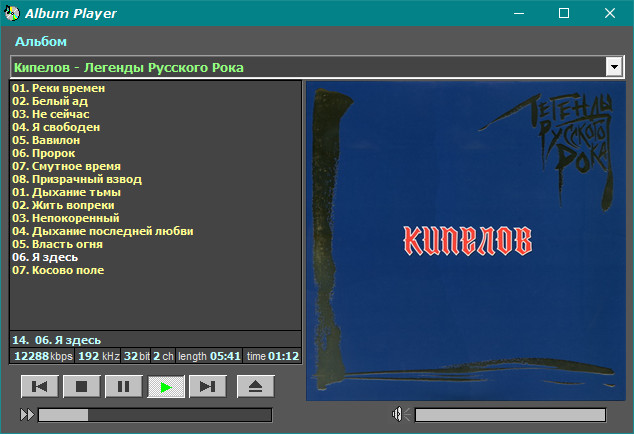Select track '05. Вавилон'
Image resolution: width=634 pixels, height=434 pixels.
46,140
